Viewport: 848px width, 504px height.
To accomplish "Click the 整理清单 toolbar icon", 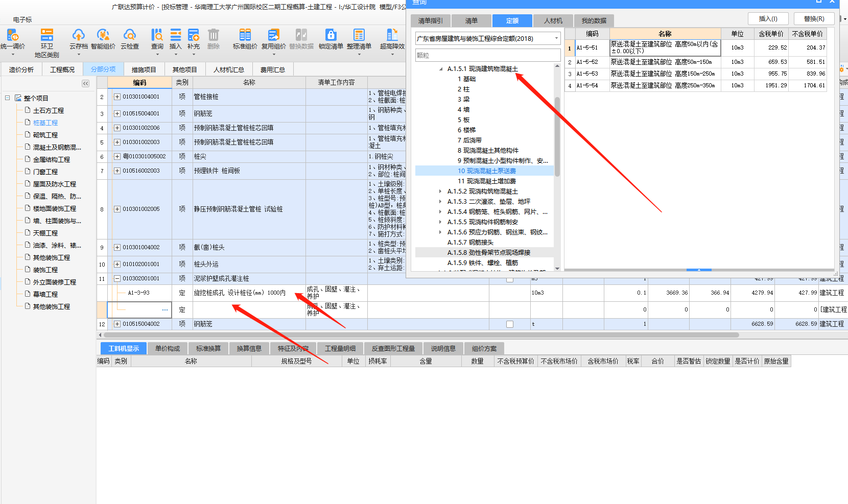I will pyautogui.click(x=359, y=35).
